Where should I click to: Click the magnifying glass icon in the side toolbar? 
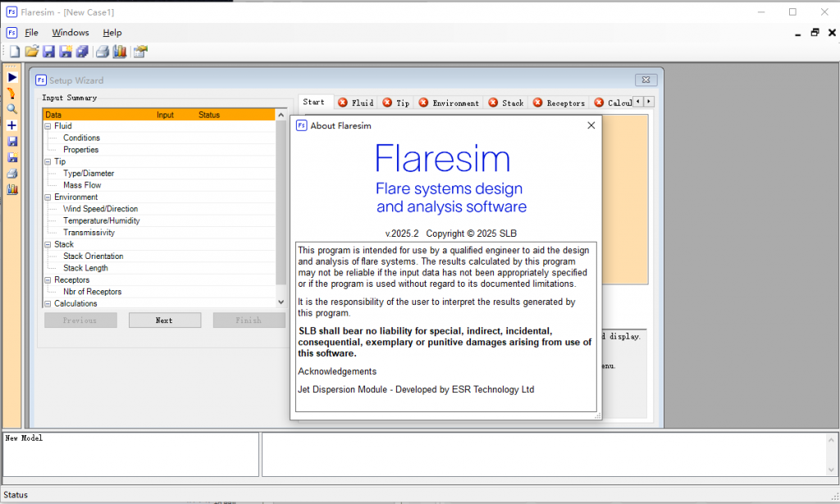pyautogui.click(x=11, y=109)
